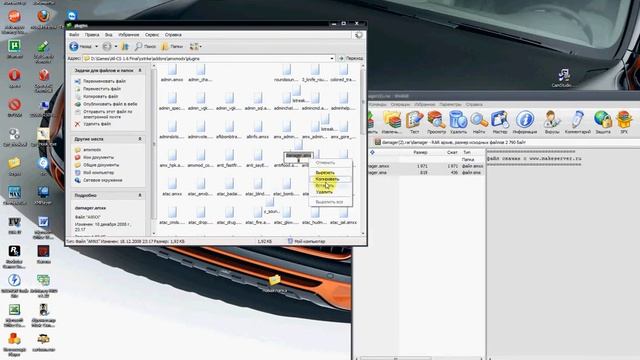Screen dimensions: 640x360
Task: Open Мои документы in Другие места
Action: pos(98,158)
